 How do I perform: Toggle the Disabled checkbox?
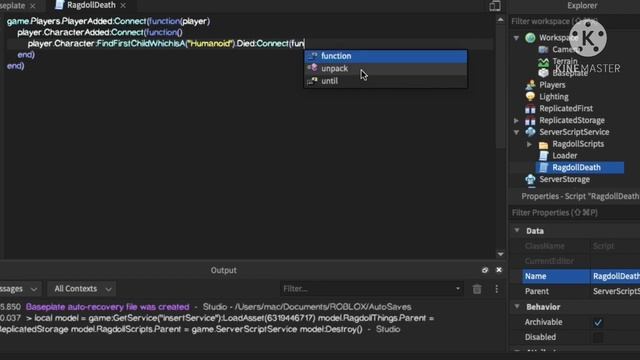(598, 338)
